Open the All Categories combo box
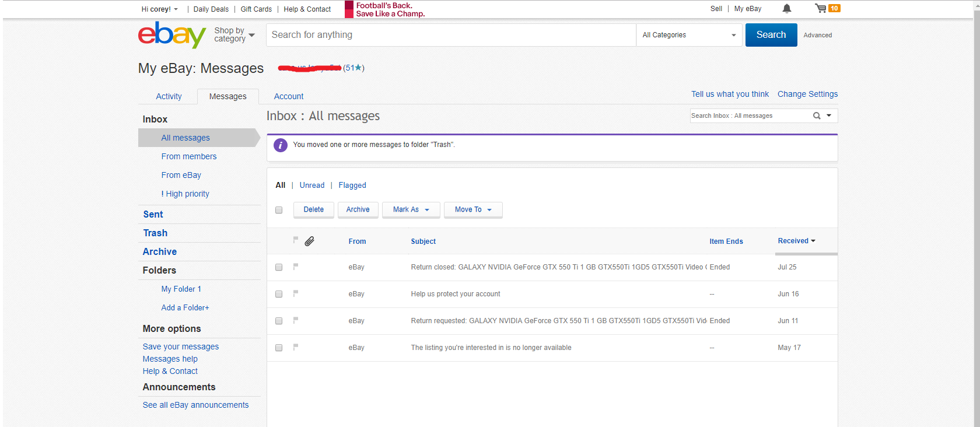The image size is (980, 427). tap(689, 35)
